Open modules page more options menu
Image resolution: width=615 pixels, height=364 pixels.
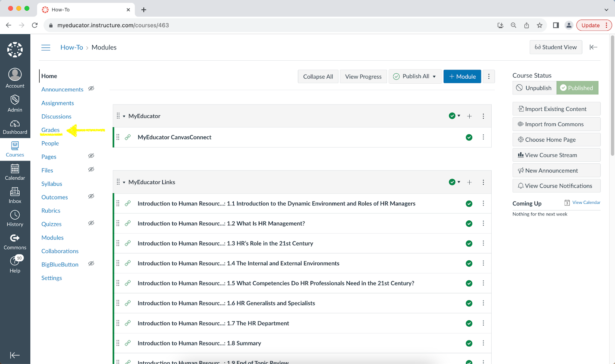[x=489, y=76]
